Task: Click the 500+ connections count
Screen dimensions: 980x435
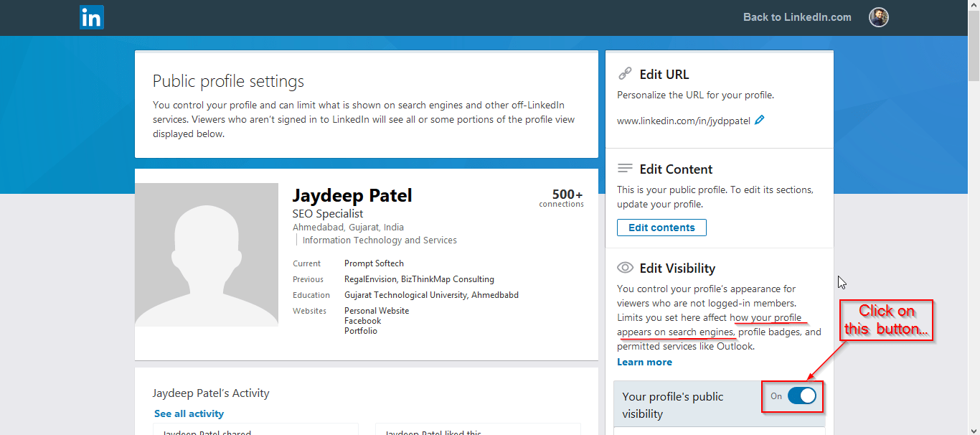Action: [562, 198]
